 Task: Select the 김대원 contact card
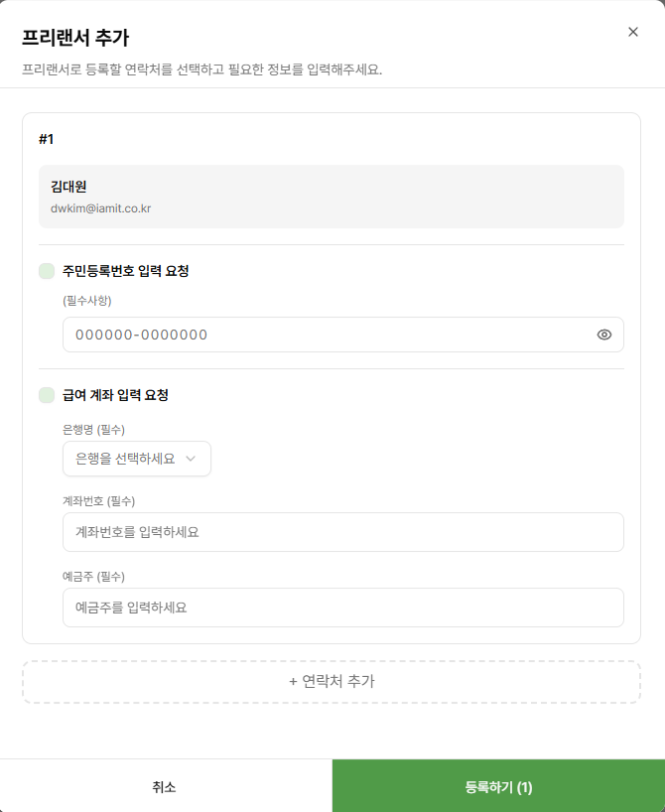(332, 197)
